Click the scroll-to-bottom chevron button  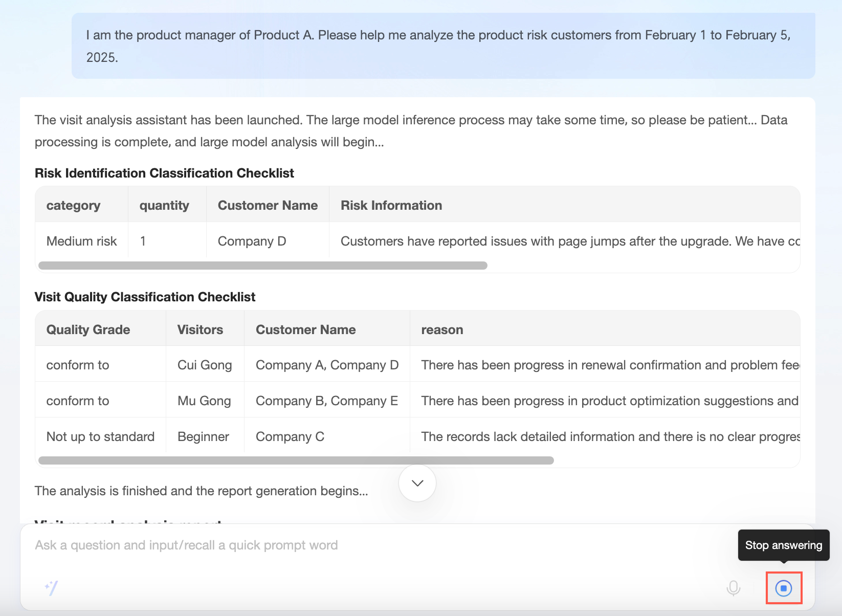coord(417,483)
